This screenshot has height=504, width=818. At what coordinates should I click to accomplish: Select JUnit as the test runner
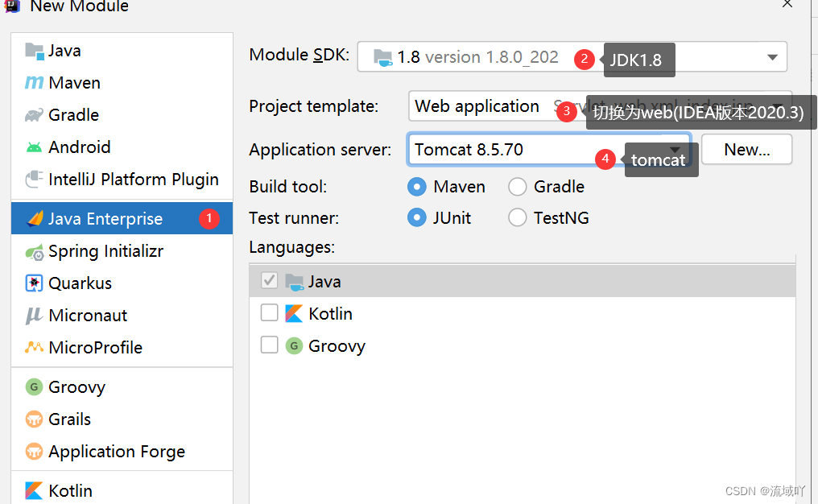[x=417, y=217]
